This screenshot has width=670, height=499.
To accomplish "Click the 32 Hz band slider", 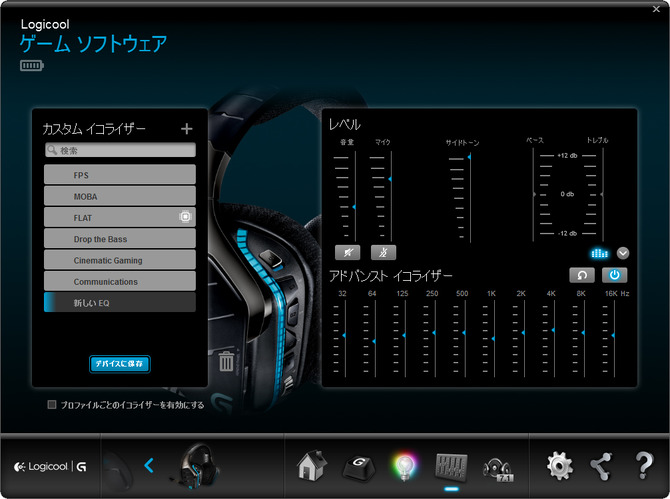I will tap(344, 335).
